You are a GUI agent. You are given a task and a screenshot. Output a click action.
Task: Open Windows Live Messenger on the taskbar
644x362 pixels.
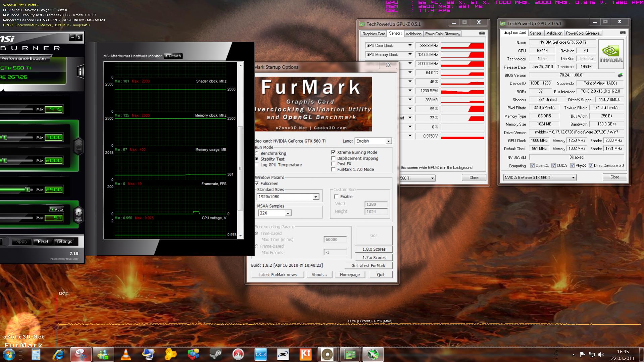coord(103,354)
